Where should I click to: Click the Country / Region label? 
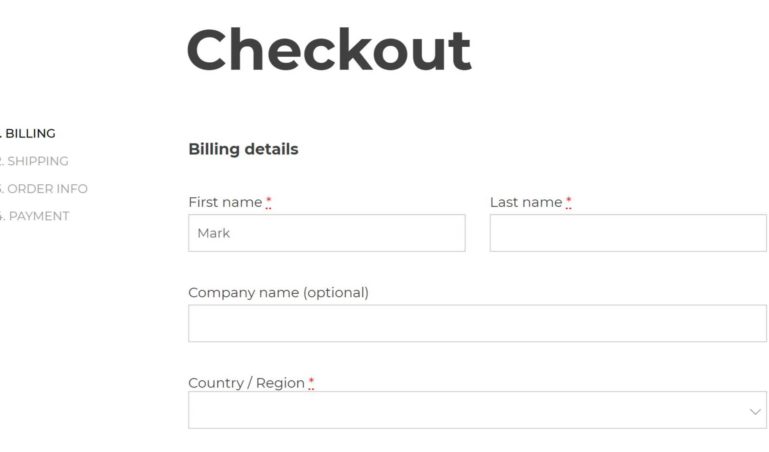point(246,383)
